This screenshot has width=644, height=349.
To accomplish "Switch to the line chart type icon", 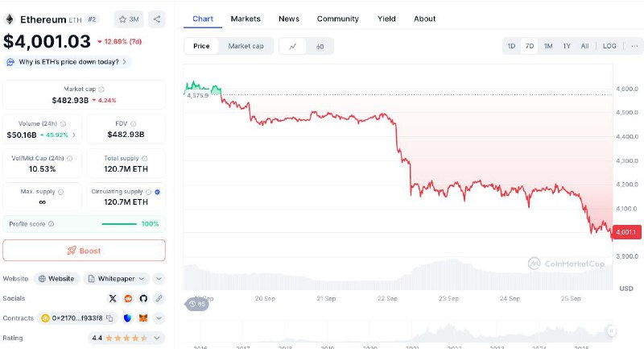I will click(292, 46).
